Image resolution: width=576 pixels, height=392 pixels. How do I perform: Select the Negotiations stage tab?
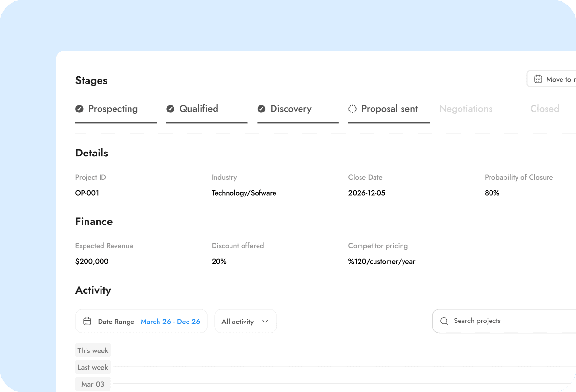pyautogui.click(x=466, y=109)
